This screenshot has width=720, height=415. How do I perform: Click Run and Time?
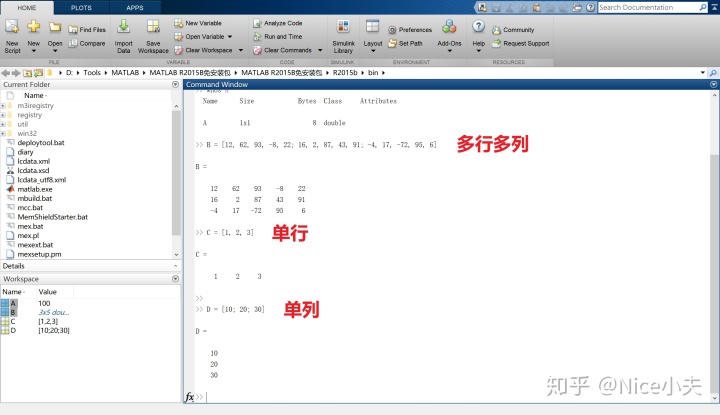tap(277, 37)
